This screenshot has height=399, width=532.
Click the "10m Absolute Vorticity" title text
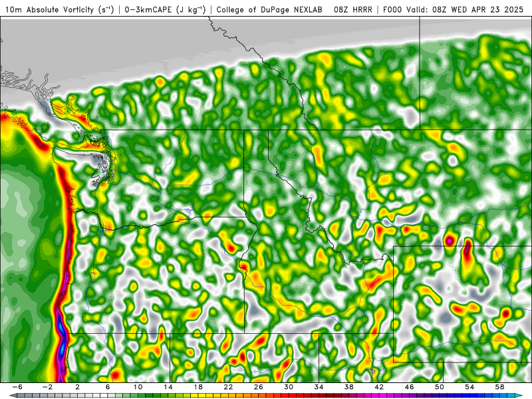(49, 9)
